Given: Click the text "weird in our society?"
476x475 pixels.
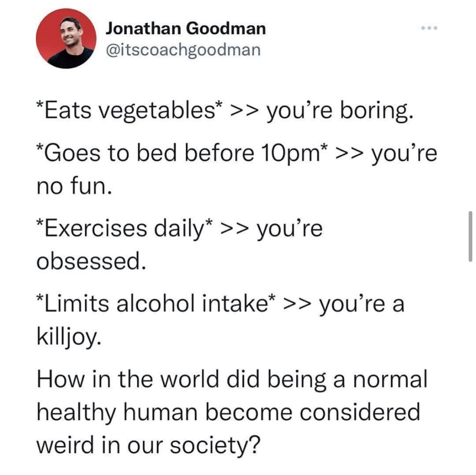Looking at the screenshot, I should 147,446.
